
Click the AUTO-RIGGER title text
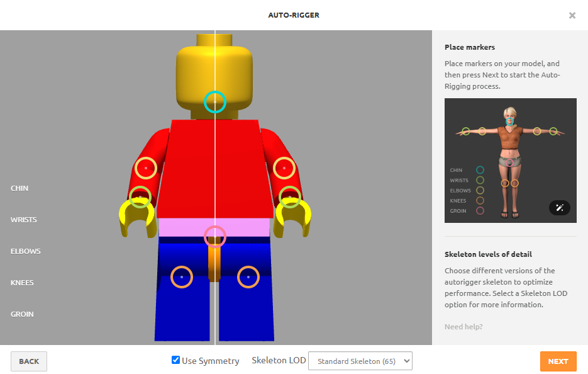coord(294,15)
